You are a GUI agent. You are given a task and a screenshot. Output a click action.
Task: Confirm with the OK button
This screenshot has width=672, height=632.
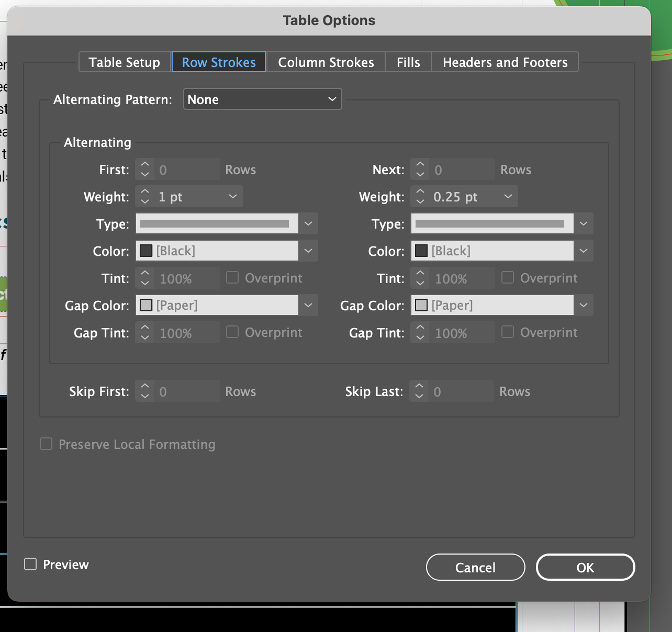(585, 568)
